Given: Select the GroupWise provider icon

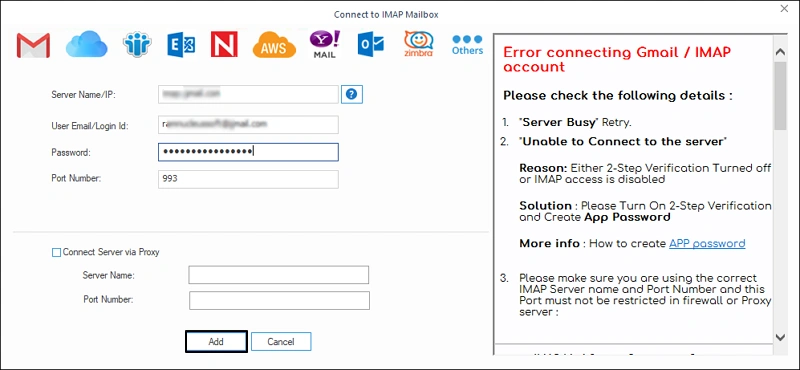Looking at the screenshot, I should (x=137, y=44).
